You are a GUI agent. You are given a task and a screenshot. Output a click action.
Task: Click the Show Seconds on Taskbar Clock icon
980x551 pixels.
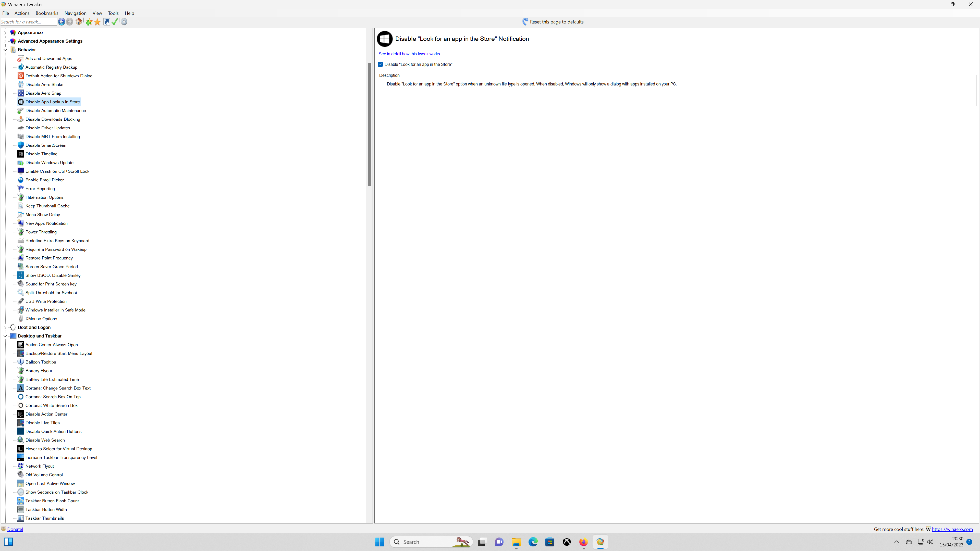tap(21, 492)
